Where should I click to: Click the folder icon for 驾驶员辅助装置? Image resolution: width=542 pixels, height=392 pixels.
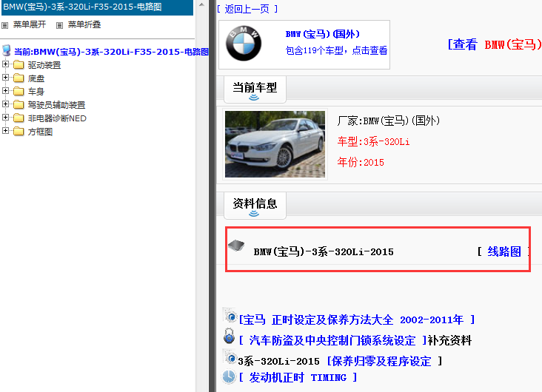[x=19, y=104]
